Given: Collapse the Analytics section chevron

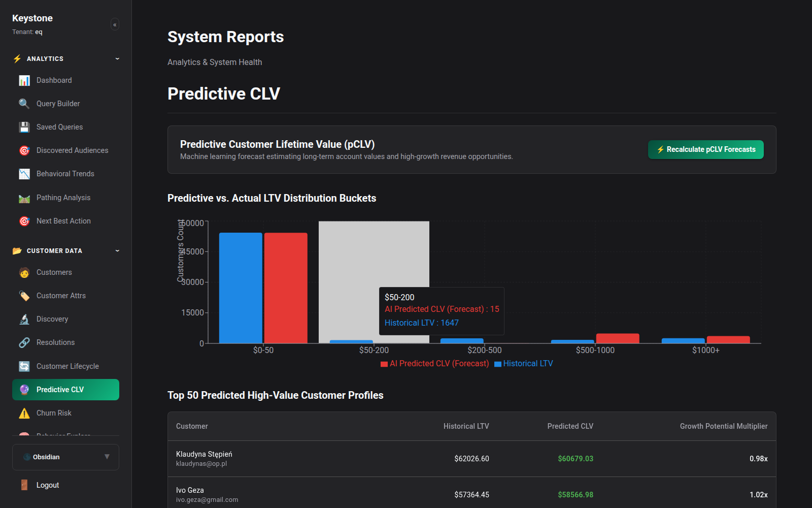Looking at the screenshot, I should (117, 58).
